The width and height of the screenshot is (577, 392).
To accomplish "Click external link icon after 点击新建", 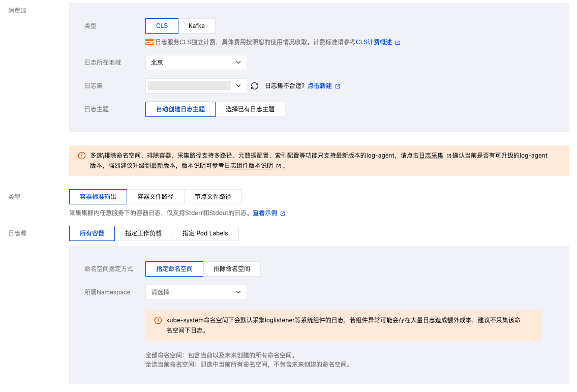I will (x=338, y=86).
